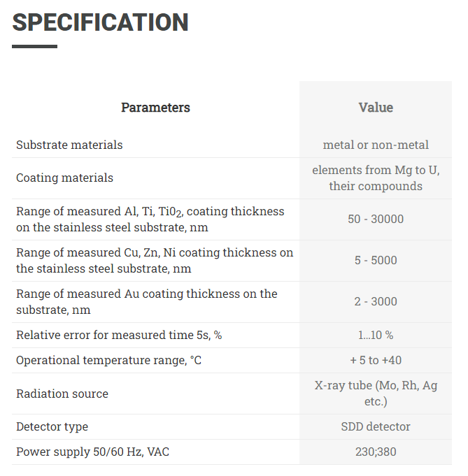The height and width of the screenshot is (476, 468).
Task: Click the Operational temperature range label
Action: click(108, 361)
